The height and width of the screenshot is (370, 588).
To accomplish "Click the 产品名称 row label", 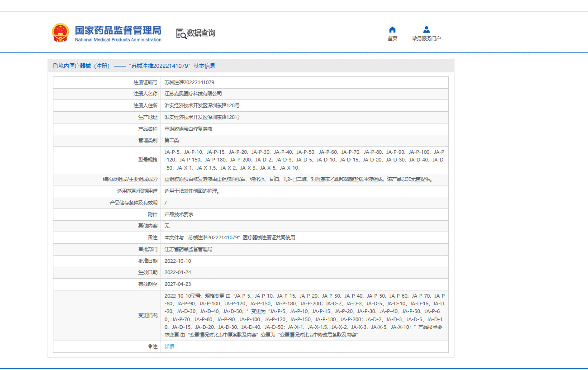I will (148, 129).
